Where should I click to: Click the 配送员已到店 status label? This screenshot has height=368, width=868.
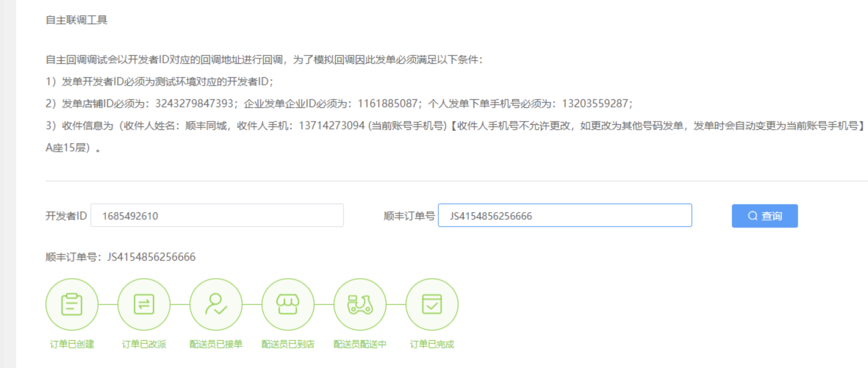click(x=288, y=344)
